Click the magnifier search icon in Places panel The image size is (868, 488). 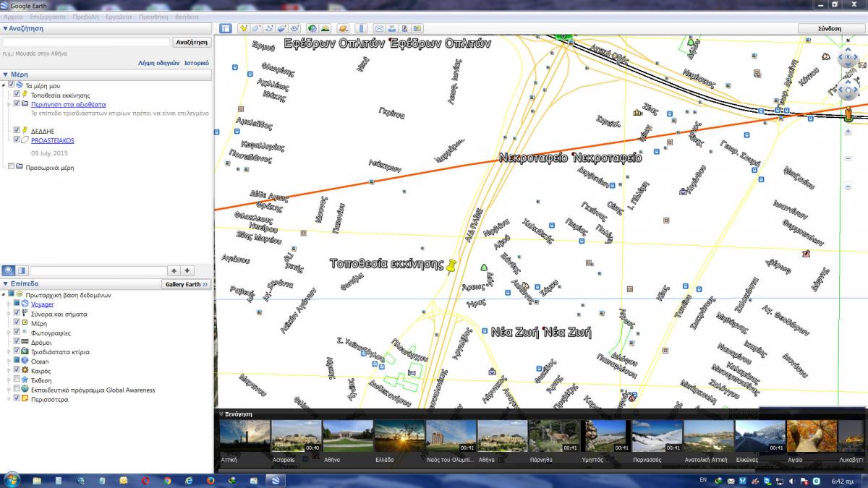9,270
